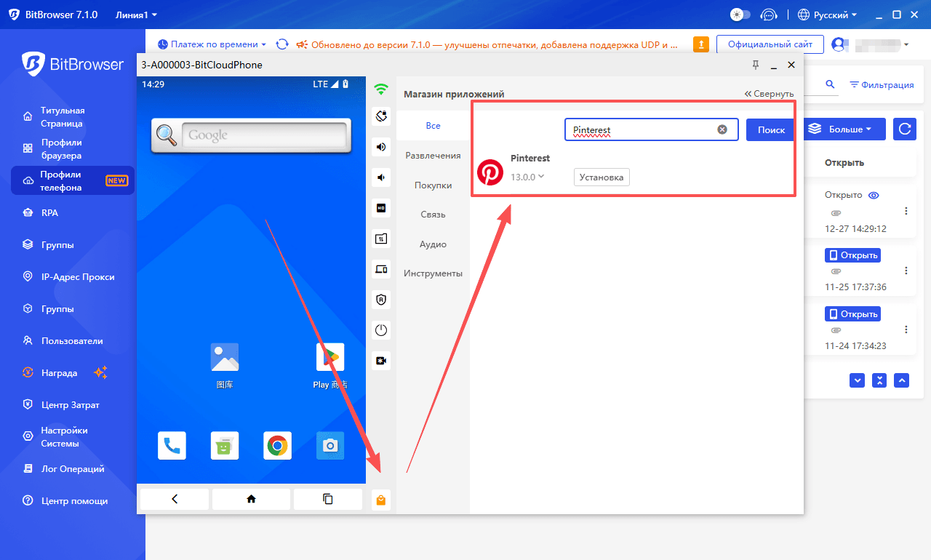Tap the Android recent apps button
This screenshot has width=931, height=560.
327,499
